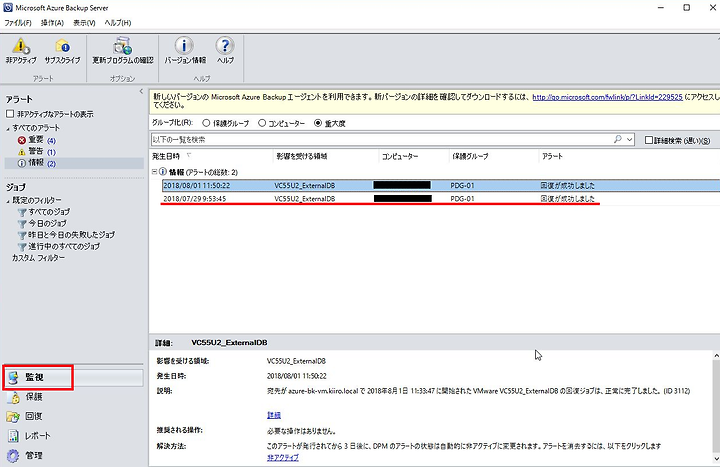Image resolution: width=720 pixels, height=467 pixels.
Task: Open the ファイル(F) menu
Action: coord(18,23)
